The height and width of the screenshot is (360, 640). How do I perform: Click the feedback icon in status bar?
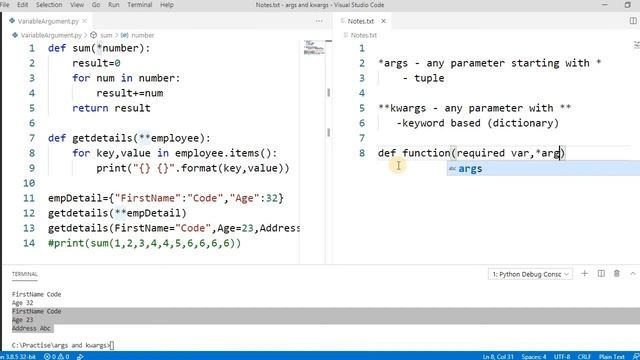click(636, 356)
